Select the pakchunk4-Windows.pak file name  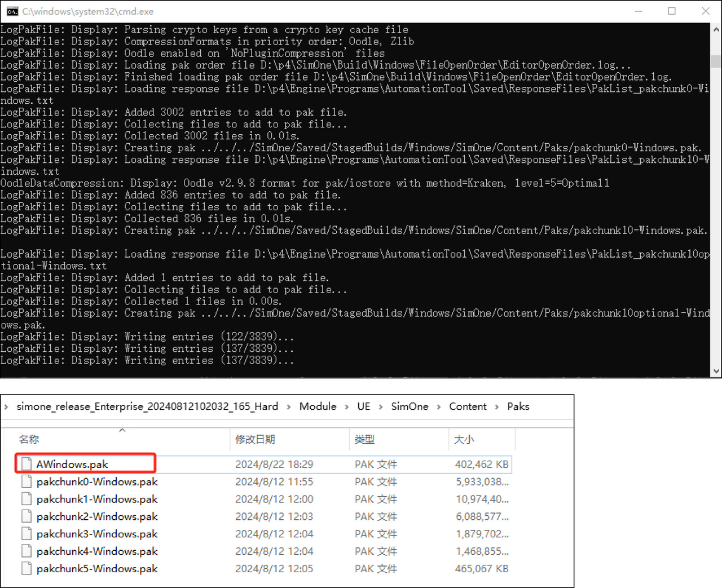coord(97,551)
